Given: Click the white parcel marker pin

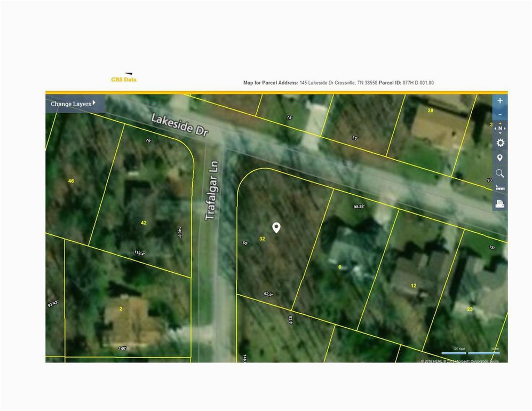Looking at the screenshot, I should click(276, 228).
